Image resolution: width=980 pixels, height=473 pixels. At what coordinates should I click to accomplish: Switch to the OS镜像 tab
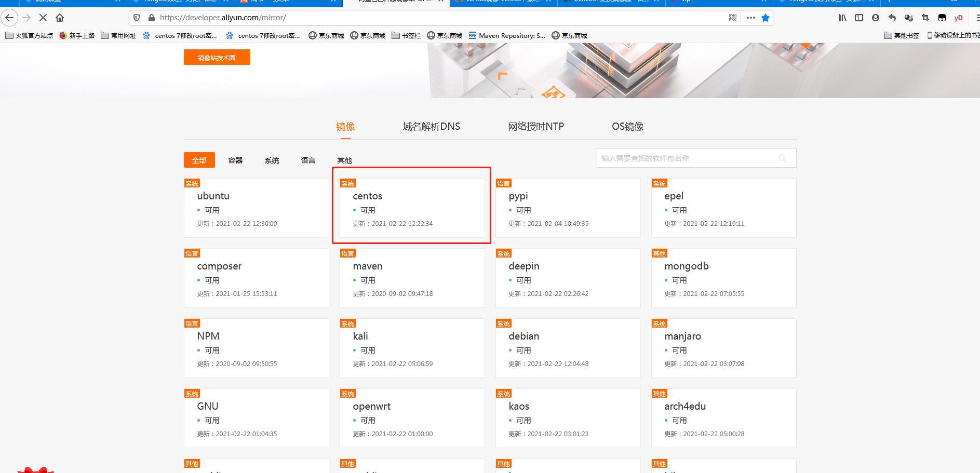coord(627,127)
